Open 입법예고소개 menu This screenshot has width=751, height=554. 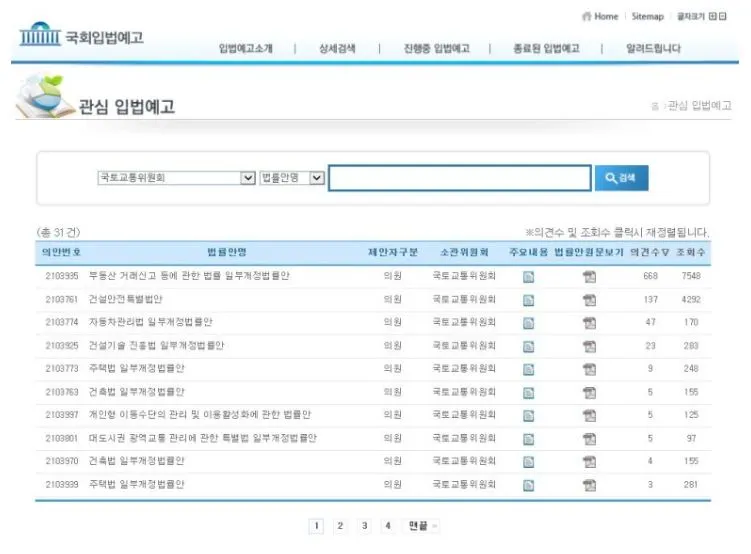(246, 48)
